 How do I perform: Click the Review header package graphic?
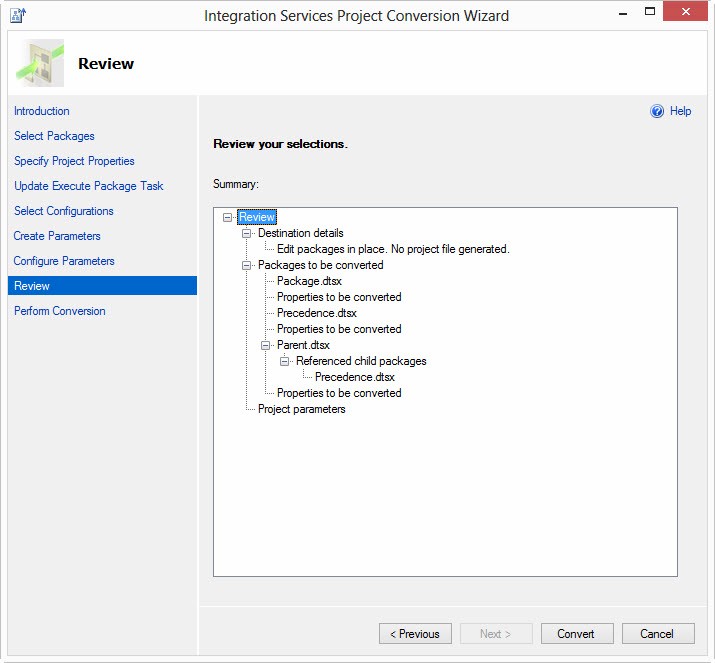[40, 64]
